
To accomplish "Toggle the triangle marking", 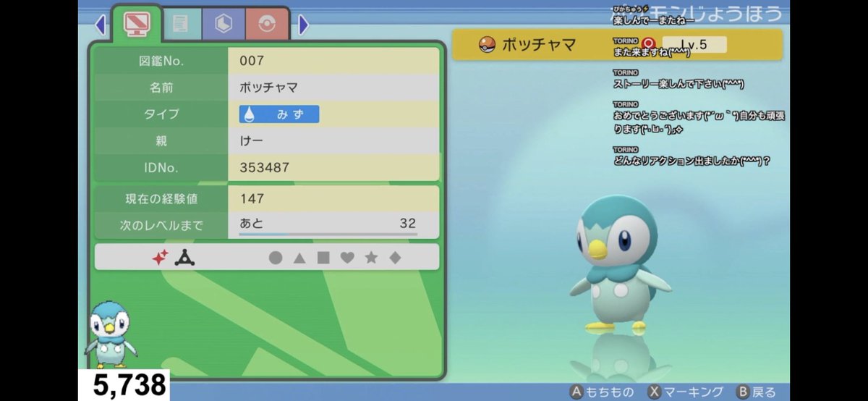I will pos(299,258).
